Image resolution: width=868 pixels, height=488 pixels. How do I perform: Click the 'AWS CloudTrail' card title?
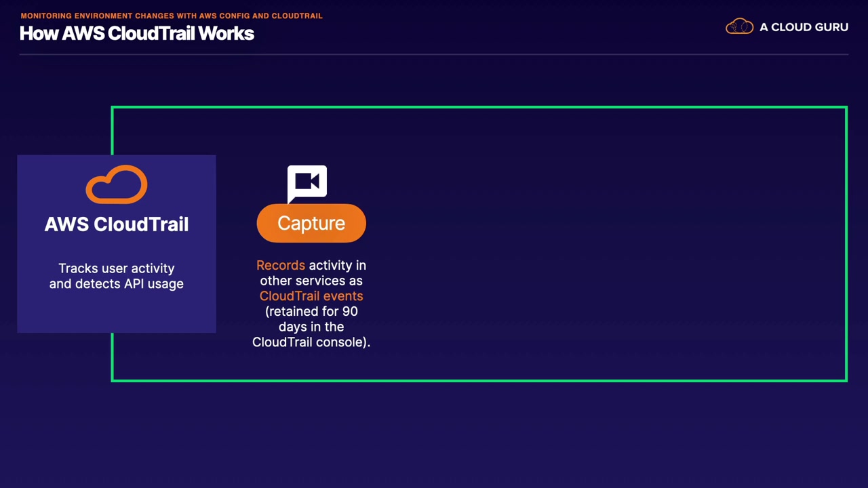[117, 224]
